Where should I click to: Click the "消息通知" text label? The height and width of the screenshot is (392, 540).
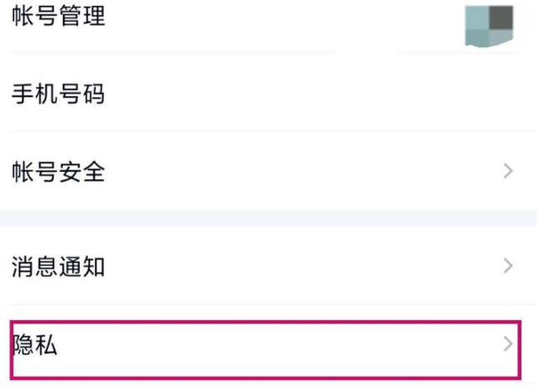point(59,267)
